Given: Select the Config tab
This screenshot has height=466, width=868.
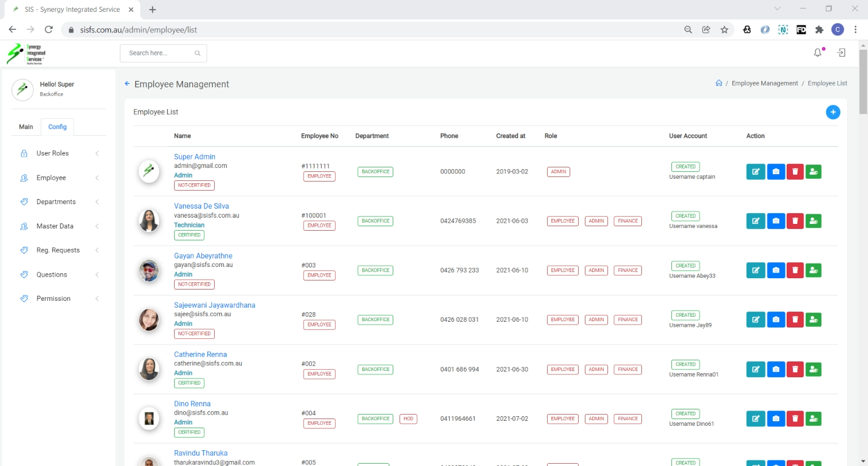Looking at the screenshot, I should coord(57,127).
